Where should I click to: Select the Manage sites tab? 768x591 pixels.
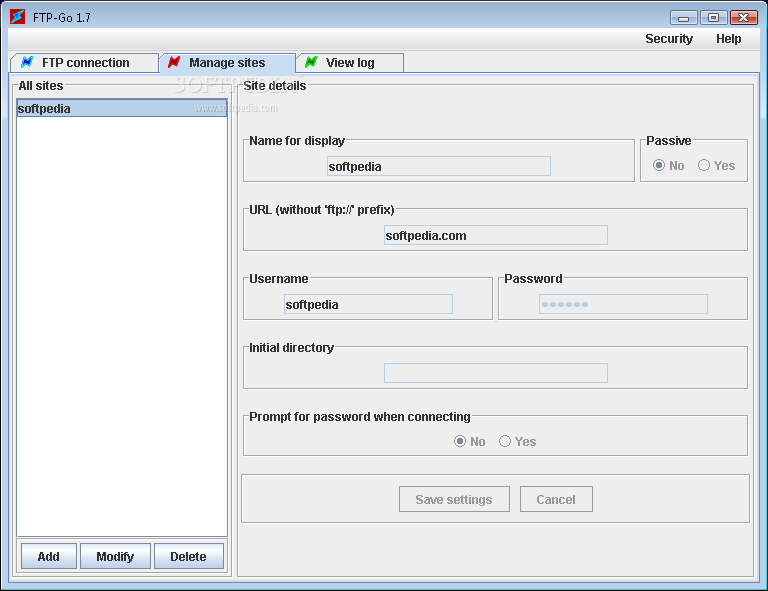tap(227, 63)
